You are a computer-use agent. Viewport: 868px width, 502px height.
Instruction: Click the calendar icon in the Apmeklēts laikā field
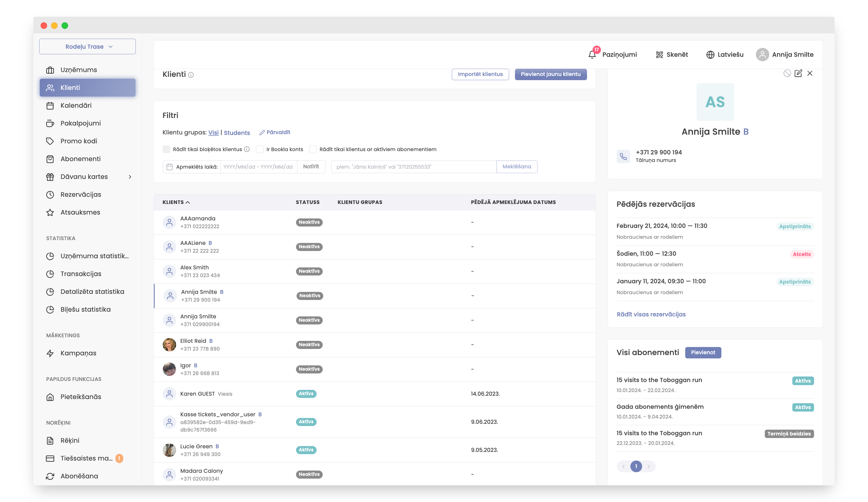pos(169,167)
